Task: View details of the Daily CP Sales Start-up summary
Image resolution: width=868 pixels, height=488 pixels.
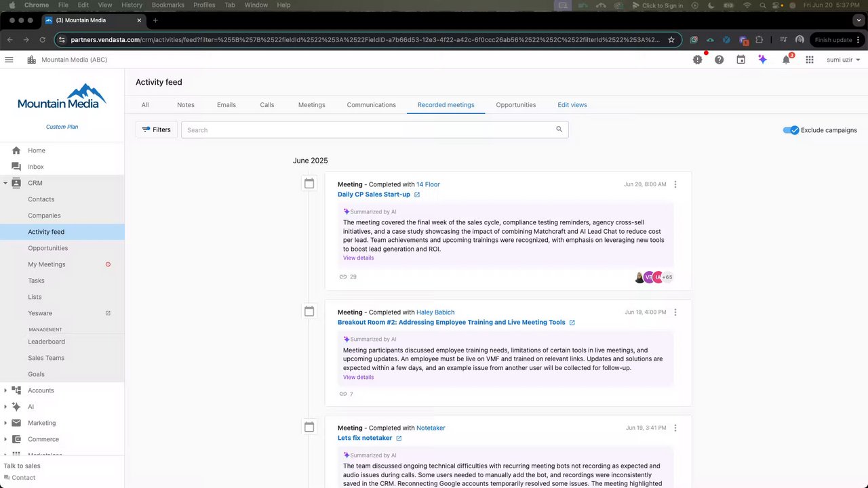Action: tap(358, 258)
